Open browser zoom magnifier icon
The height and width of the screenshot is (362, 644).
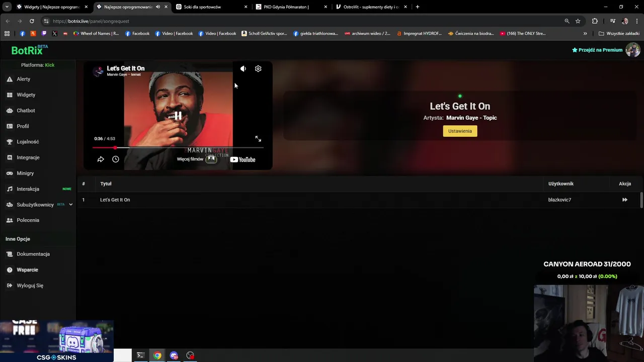pyautogui.click(x=567, y=21)
